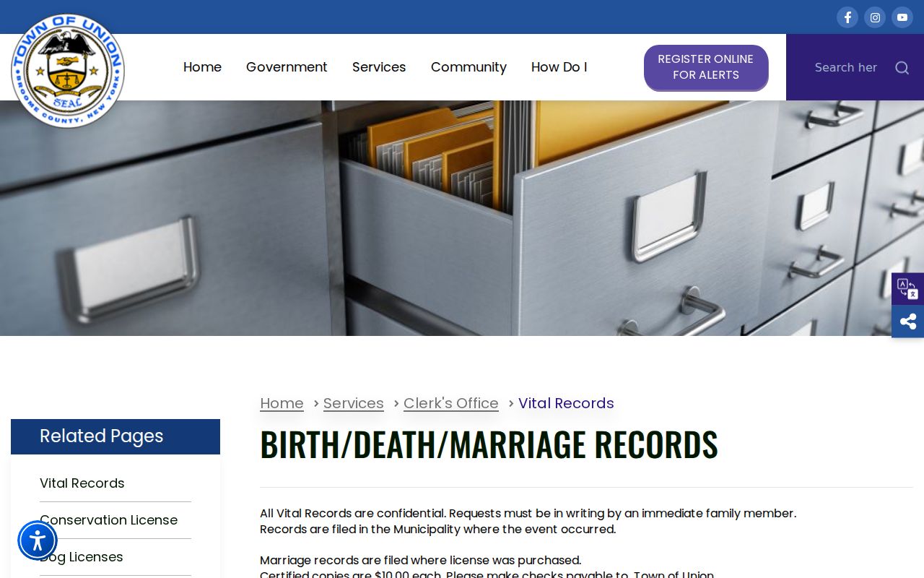Focus the Search here input field

[x=846, y=67]
